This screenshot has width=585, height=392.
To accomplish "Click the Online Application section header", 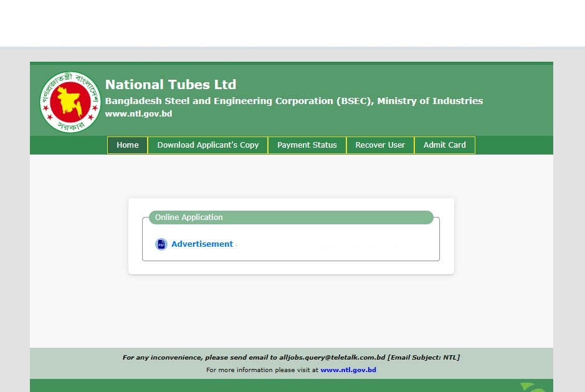I will point(291,218).
